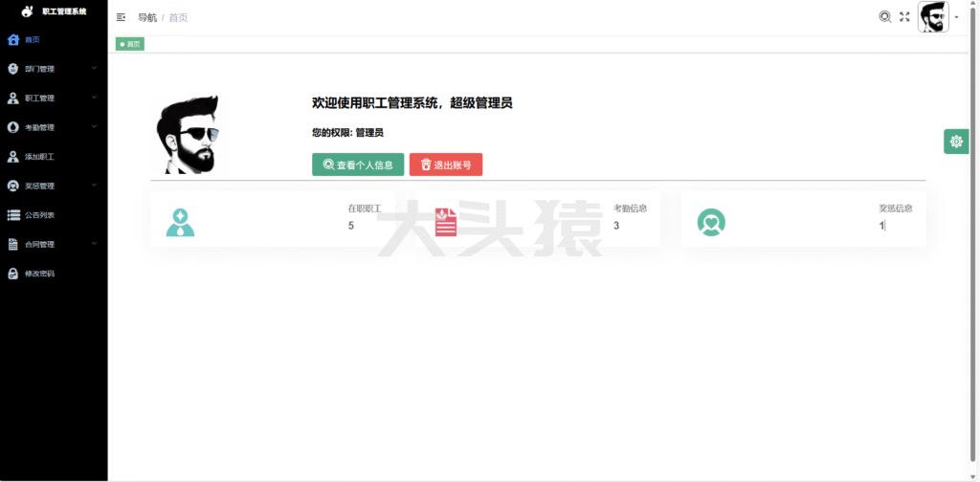980x482 pixels.
Task: Click the 导航 breadcrumb link
Action: (x=147, y=17)
